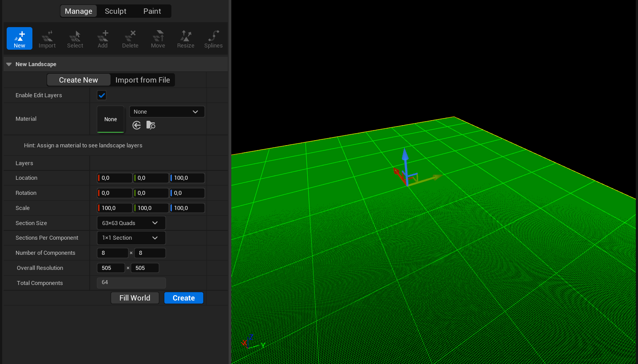638x364 pixels.
Task: Pick the Delete component tool
Action: click(x=130, y=39)
